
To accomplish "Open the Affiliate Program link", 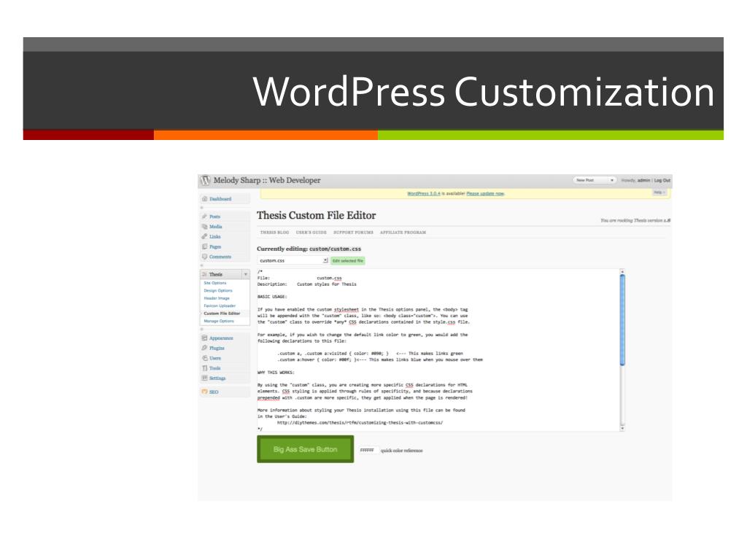I will 403,233.
